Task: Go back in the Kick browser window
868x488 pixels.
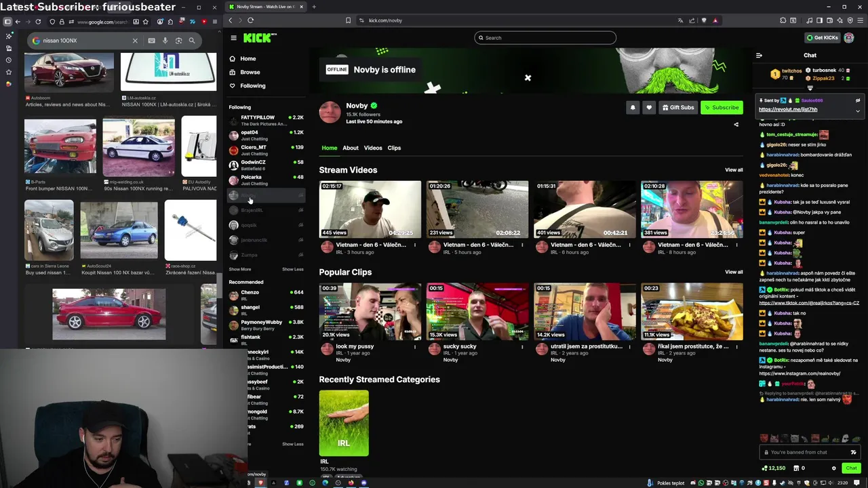Action: 231,20
